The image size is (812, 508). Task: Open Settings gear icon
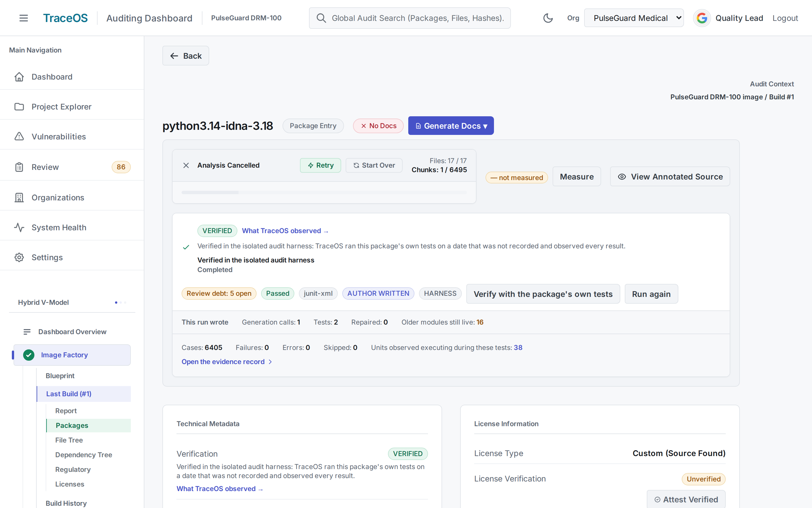(x=19, y=257)
